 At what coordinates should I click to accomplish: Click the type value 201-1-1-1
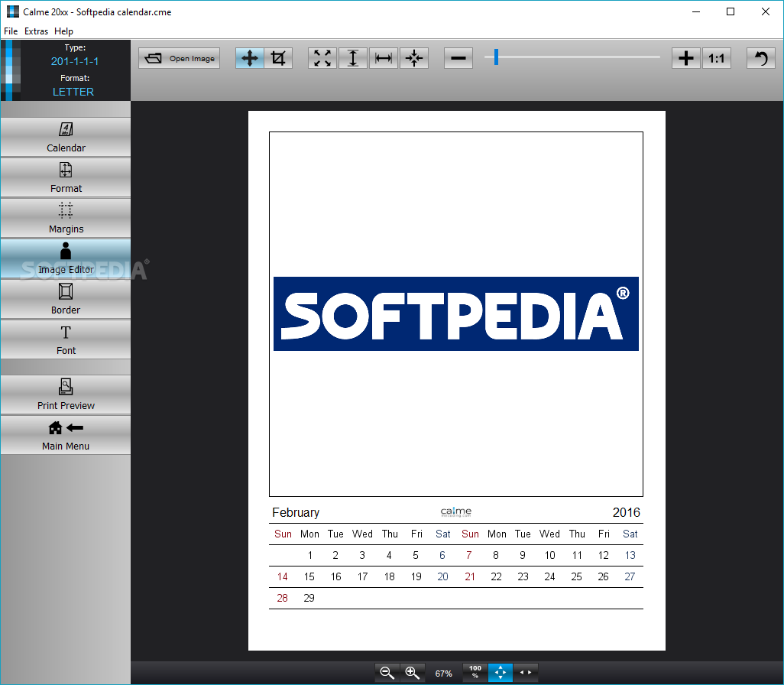pos(74,62)
